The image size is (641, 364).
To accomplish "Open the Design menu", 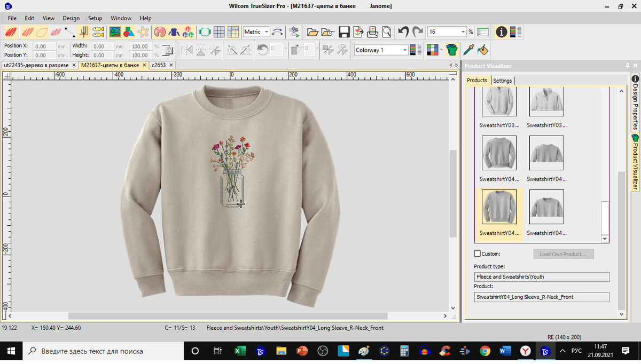I will coord(71,18).
